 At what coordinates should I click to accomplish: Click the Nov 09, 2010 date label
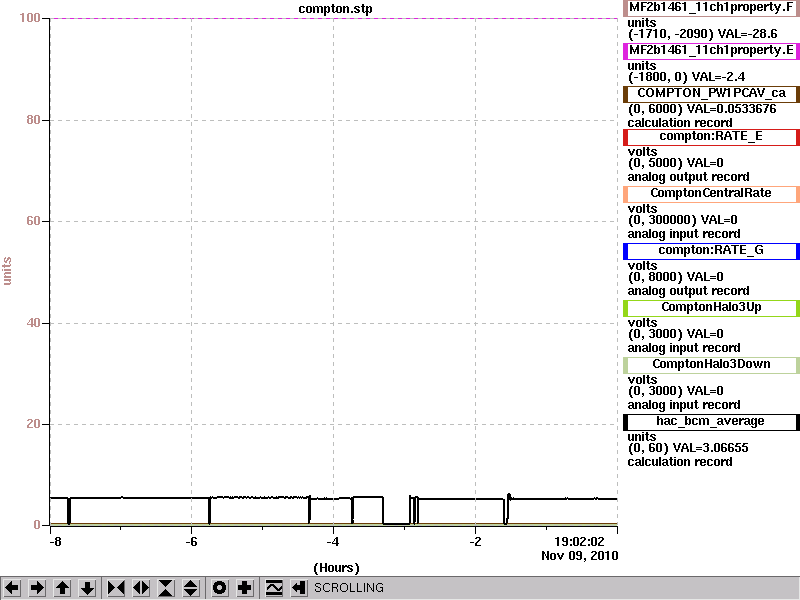[580, 556]
